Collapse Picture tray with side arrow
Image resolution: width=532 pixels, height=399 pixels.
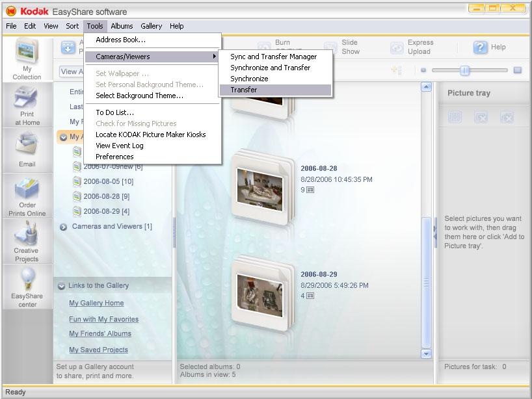click(435, 233)
